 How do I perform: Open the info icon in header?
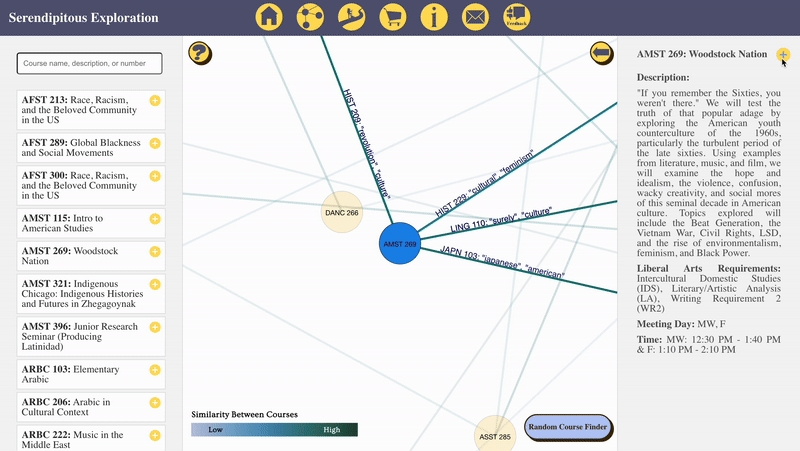coord(434,17)
